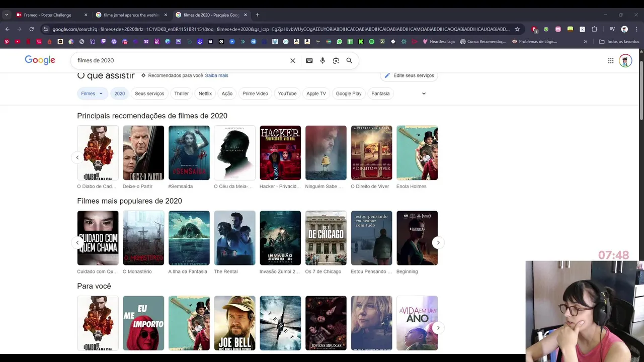This screenshot has width=644, height=362.
Task: Show previous movies in Principais recomendações row
Action: [77, 157]
